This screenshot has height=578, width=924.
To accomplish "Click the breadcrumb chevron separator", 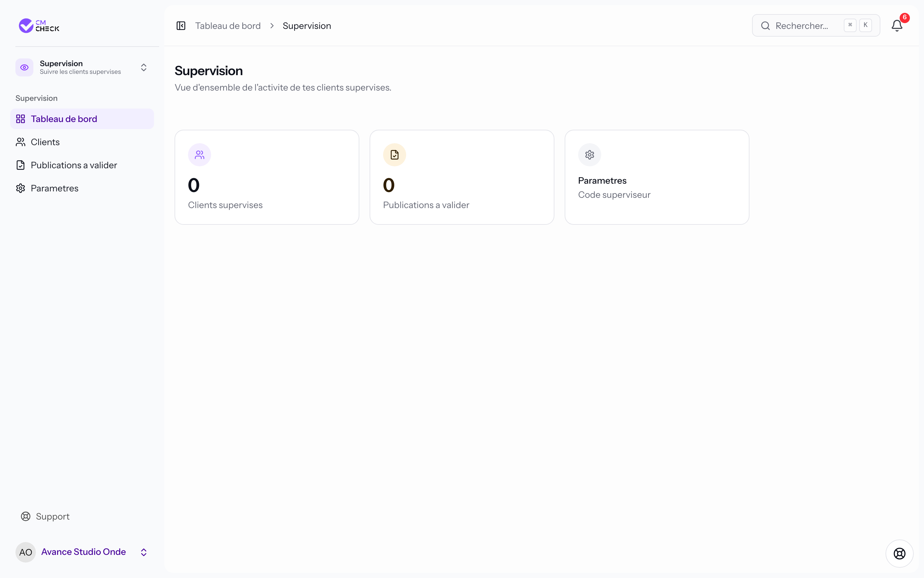I will point(272,26).
